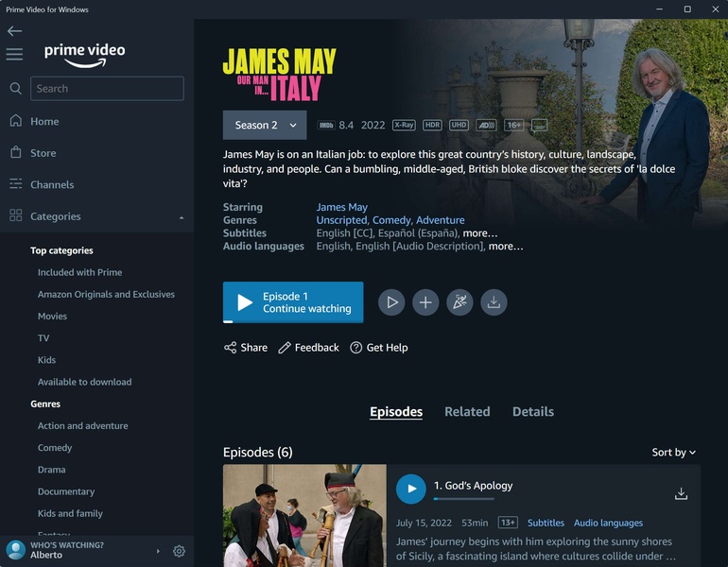Select the Documentary genre
This screenshot has width=728, height=567.
[66, 491]
